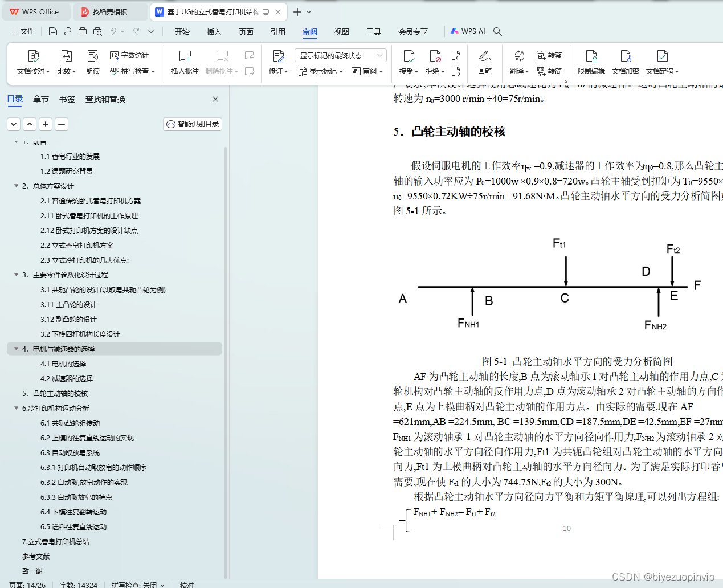
Task: Jump to outline item 5. 凸轮主动轴的校核
Action: point(55,393)
